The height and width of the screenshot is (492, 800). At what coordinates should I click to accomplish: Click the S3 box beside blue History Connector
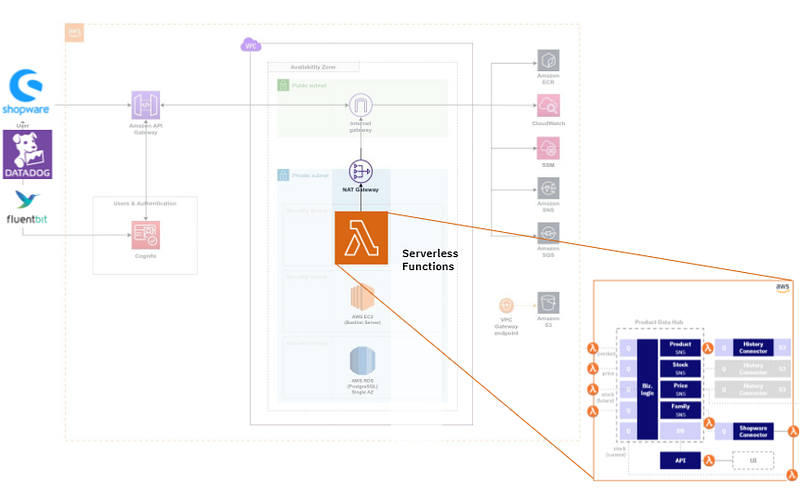point(782,348)
